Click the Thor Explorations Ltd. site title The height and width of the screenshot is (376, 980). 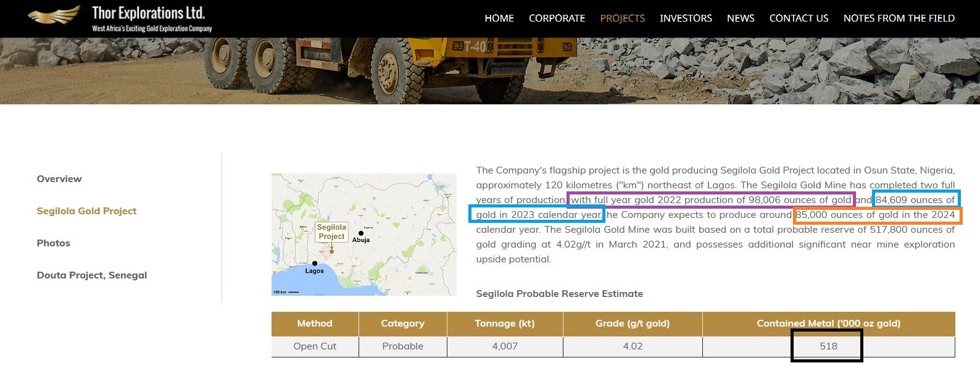[148, 13]
